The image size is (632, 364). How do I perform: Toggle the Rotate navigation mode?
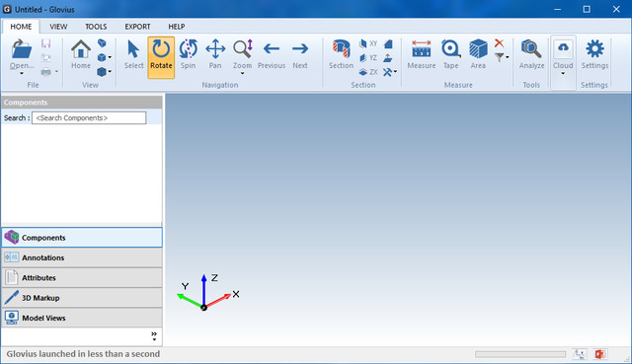(161, 57)
